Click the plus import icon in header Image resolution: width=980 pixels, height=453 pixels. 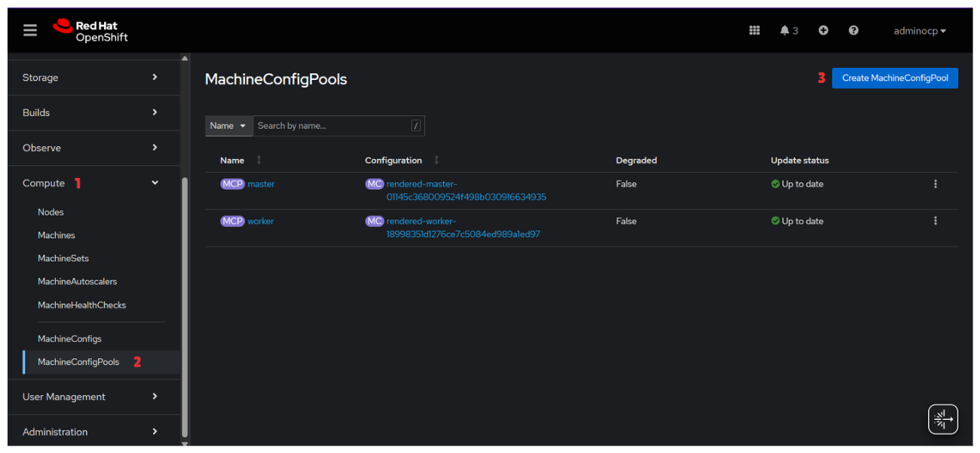coord(823,30)
